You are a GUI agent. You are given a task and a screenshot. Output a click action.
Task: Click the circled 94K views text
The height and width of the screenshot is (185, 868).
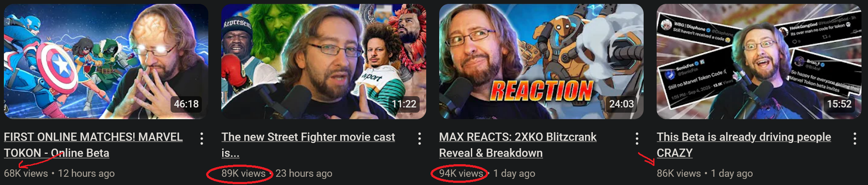click(x=461, y=173)
